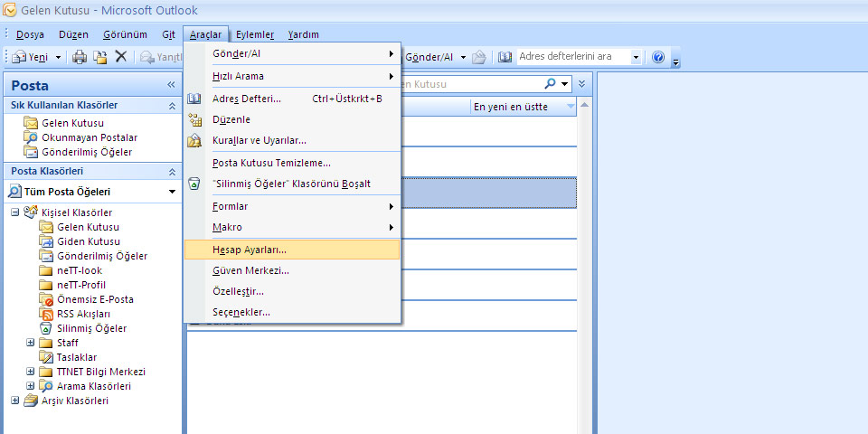Collapse Sık Kullanılan Klasörler section
This screenshot has height=434, width=868.
click(172, 106)
